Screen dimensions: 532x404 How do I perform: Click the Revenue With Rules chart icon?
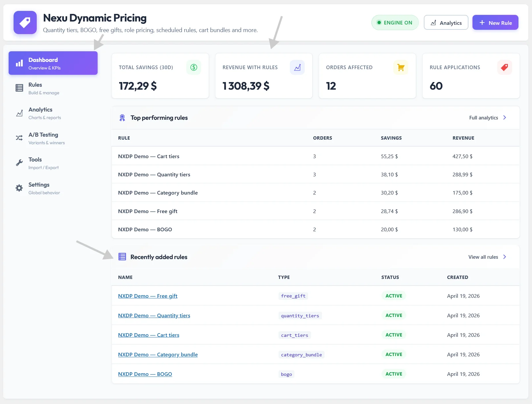[297, 67]
